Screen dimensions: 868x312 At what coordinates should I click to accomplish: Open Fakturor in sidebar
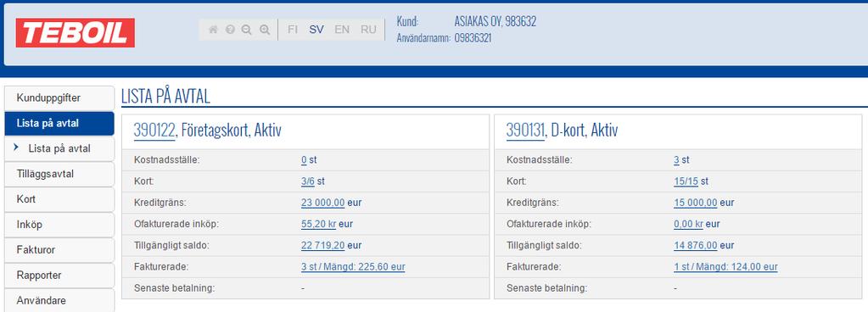59,250
